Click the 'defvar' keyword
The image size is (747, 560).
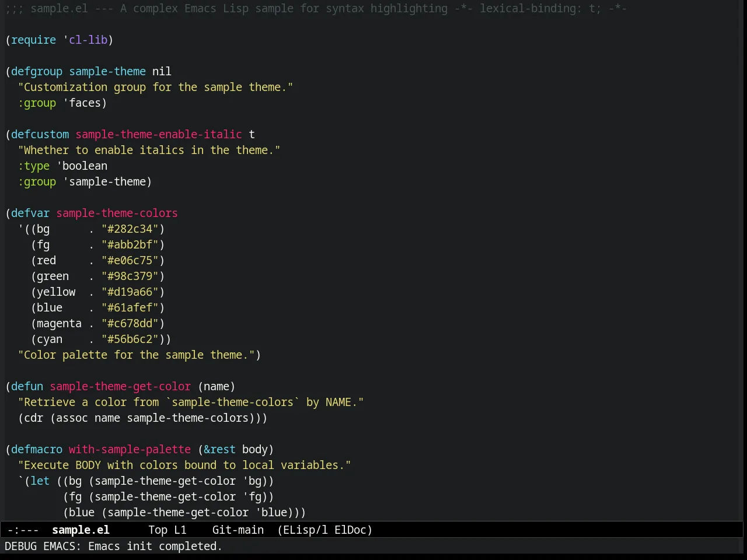click(30, 213)
